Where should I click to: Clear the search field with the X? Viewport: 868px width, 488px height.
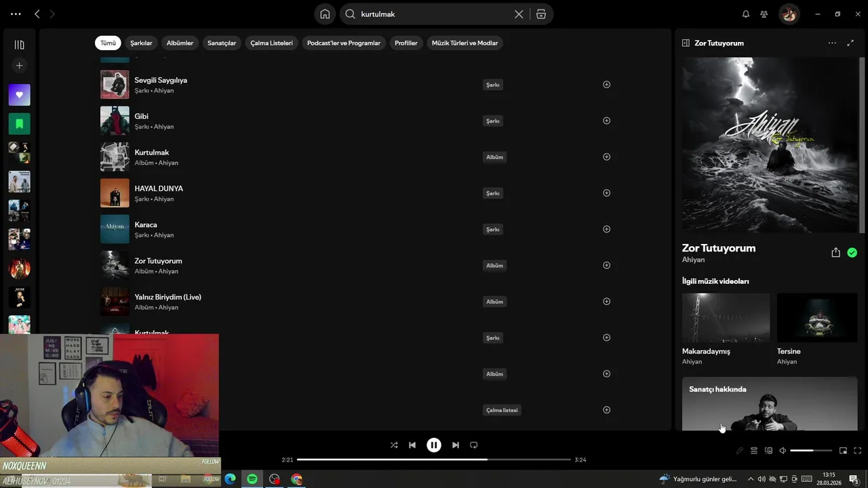(519, 14)
